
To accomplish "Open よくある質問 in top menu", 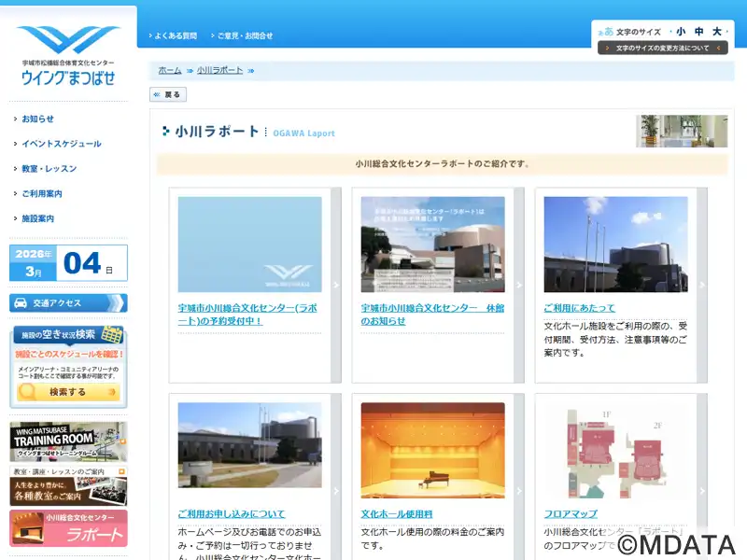I will (x=176, y=35).
